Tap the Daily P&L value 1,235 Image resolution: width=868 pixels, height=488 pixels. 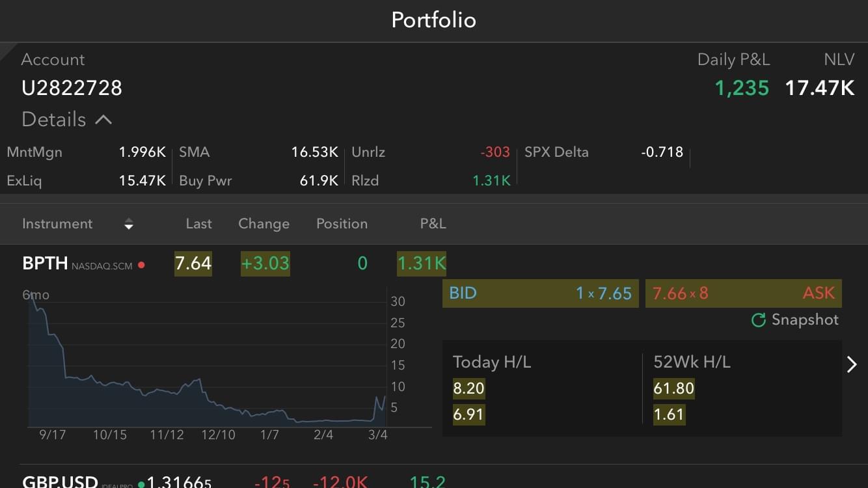pos(742,88)
